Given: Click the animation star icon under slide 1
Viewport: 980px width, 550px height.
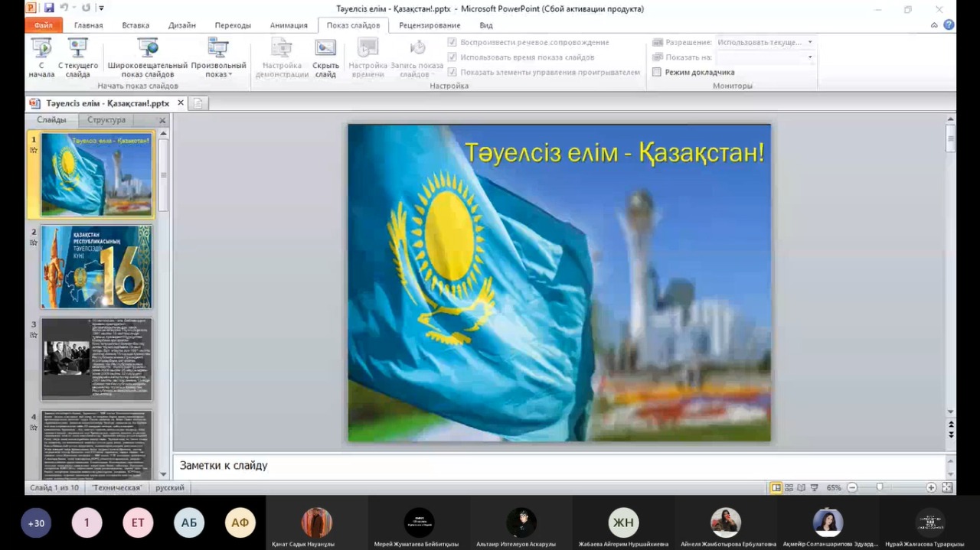Looking at the screenshot, I should [x=34, y=150].
